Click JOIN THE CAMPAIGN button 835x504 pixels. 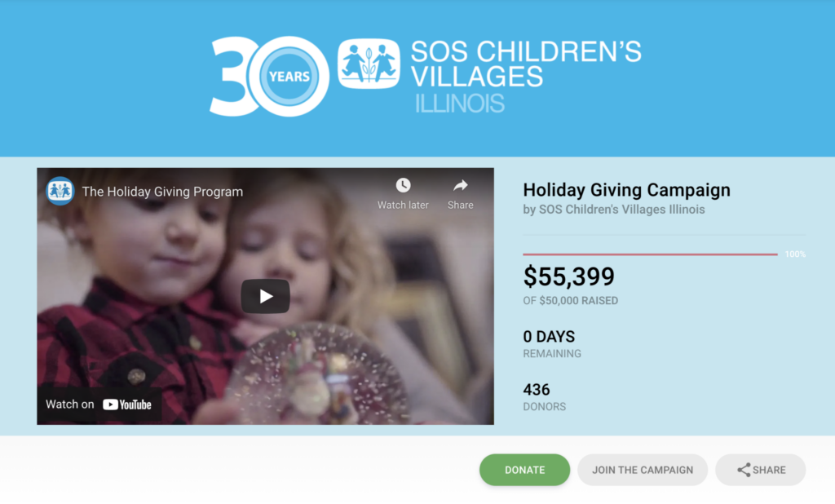click(x=643, y=470)
